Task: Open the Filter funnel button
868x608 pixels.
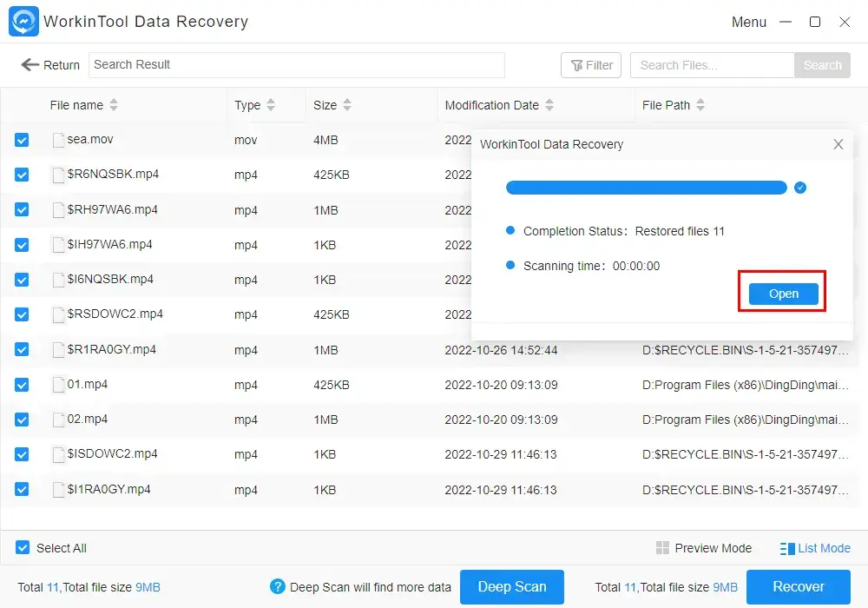Action: pyautogui.click(x=590, y=65)
